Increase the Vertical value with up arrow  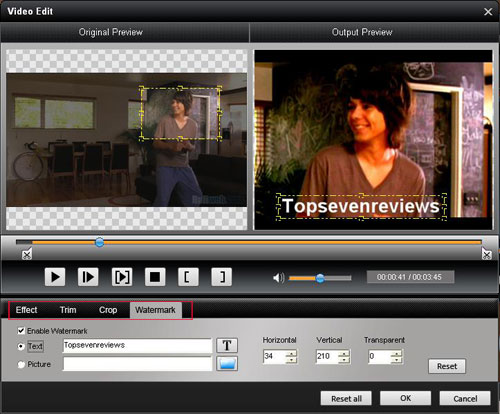(344, 353)
